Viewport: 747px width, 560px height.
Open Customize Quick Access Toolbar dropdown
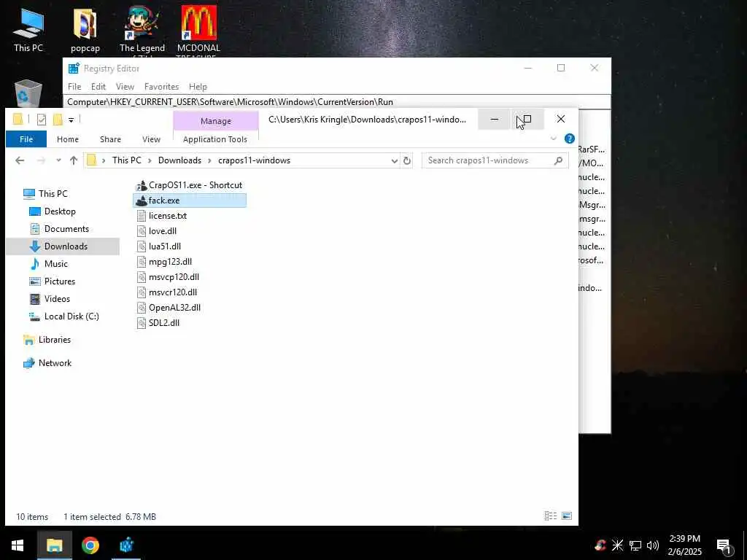point(71,120)
